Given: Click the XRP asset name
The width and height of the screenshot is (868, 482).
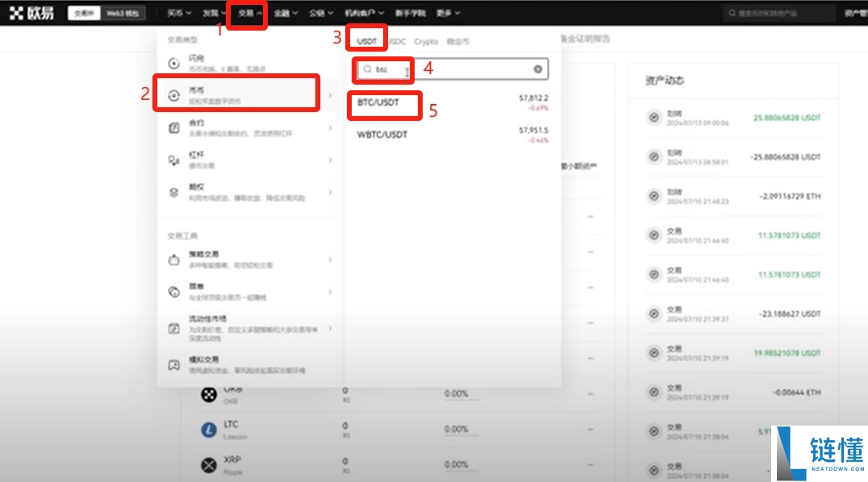Looking at the screenshot, I should click(232, 459).
